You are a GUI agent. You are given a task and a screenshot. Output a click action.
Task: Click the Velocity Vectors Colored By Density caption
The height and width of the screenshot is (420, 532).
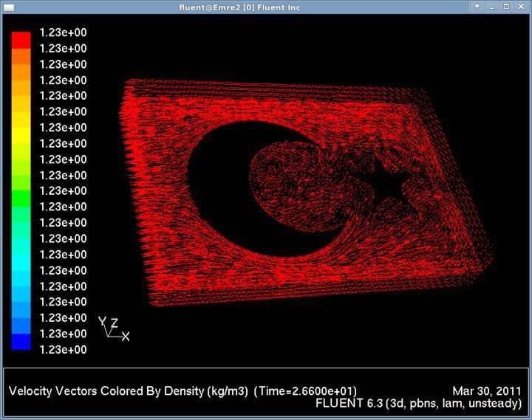[129, 391]
